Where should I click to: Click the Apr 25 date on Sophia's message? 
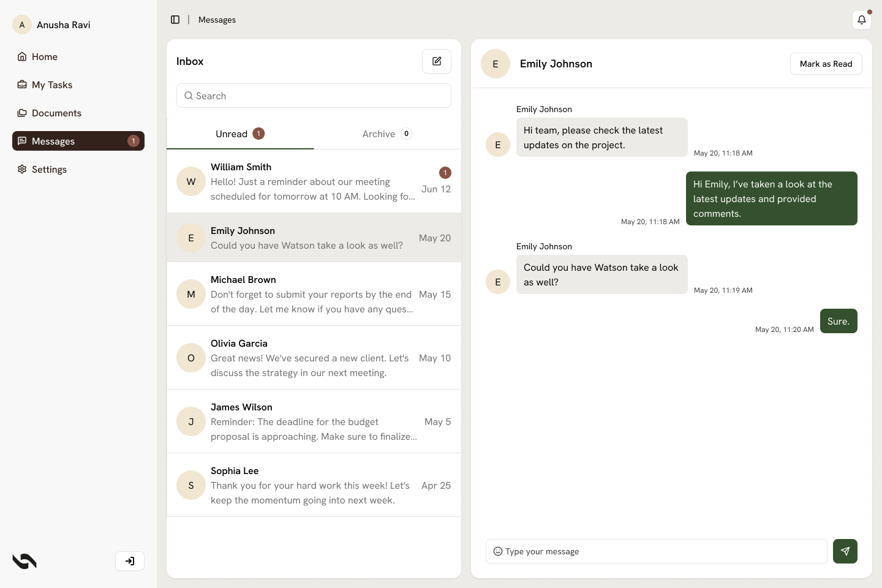coord(436,485)
